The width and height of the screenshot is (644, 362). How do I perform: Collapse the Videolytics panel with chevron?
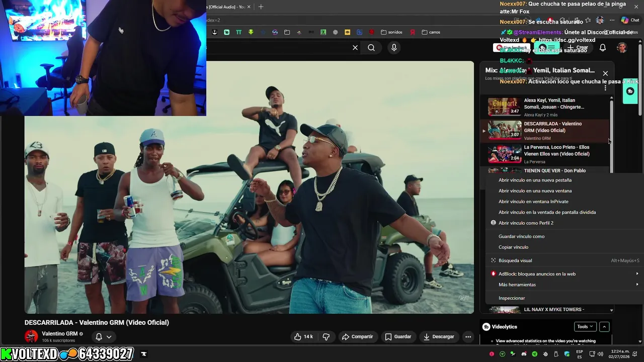click(605, 327)
